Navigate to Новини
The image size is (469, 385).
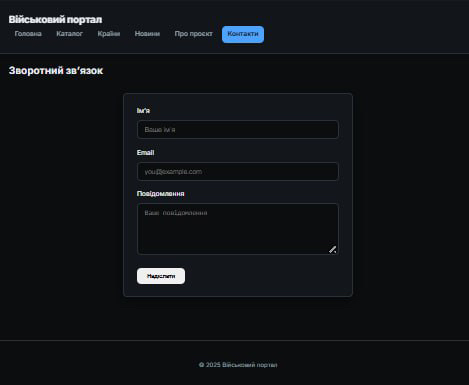tap(147, 34)
